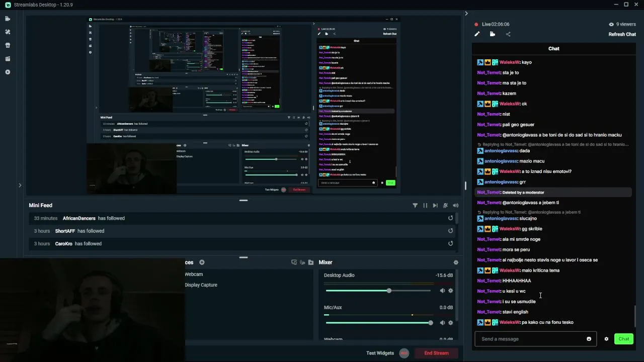The image size is (644, 362).
Task: Skip the current alert in Mini Feed
Action: pyautogui.click(x=435, y=205)
